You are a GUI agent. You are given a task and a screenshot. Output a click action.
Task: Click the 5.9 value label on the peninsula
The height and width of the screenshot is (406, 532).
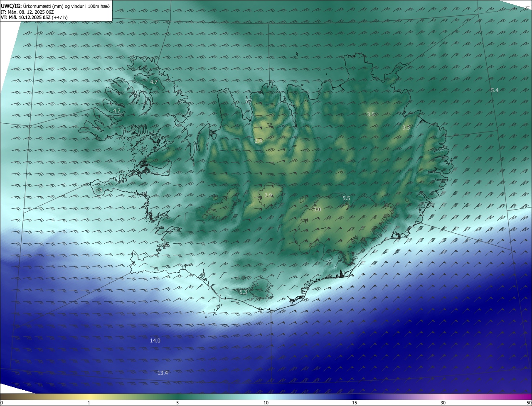[x=99, y=190]
